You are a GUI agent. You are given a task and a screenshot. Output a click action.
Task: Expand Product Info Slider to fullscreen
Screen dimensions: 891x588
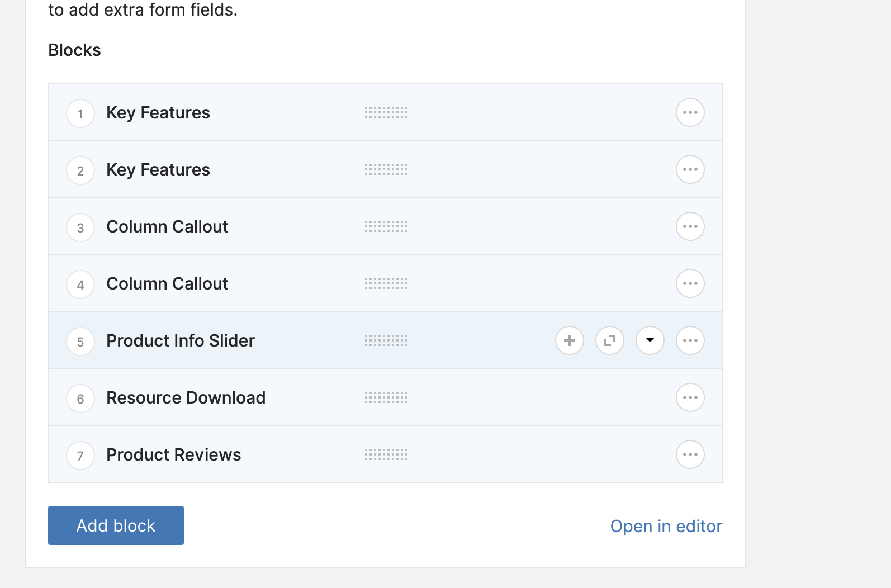pyautogui.click(x=609, y=340)
